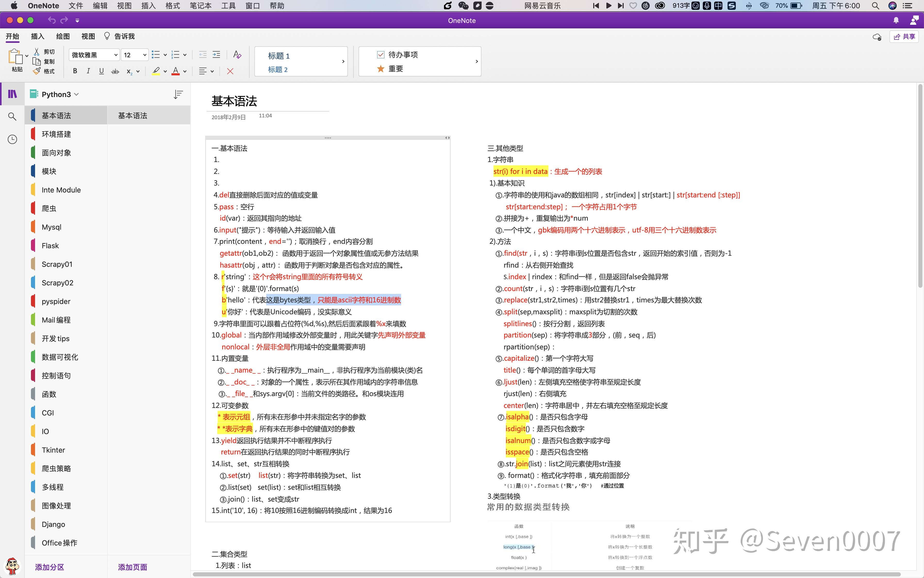
Task: Open the Django section
Action: coord(66,524)
